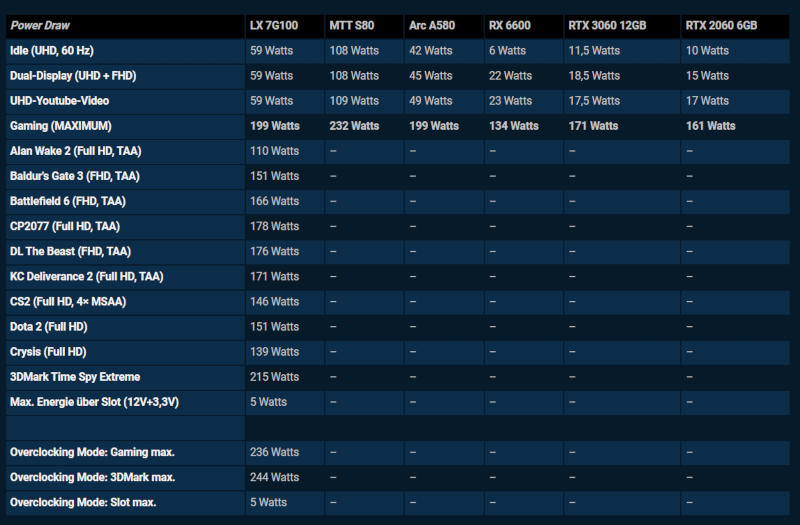Viewport: 800px width, 525px height.
Task: Click '59 Watts' in the Idle row
Action: [x=271, y=51]
